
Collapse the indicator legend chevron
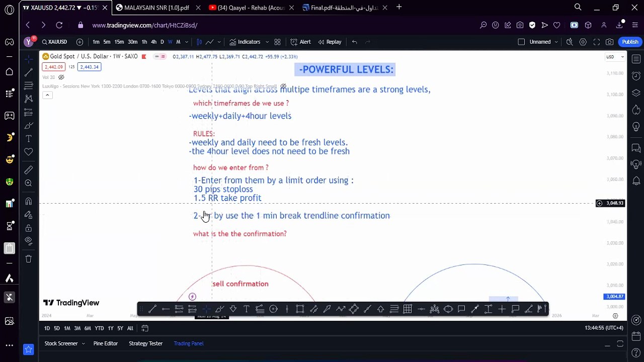[47, 95]
